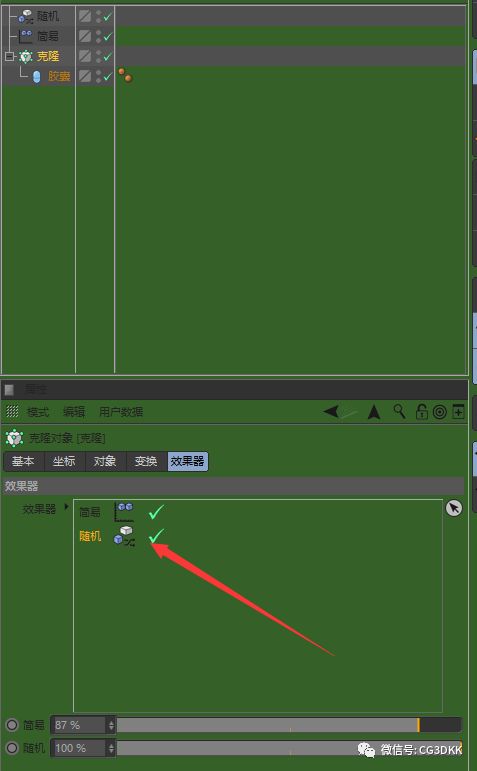Image resolution: width=477 pixels, height=771 pixels.
Task: Click the 随机 strength slider bar
Action: click(x=289, y=748)
